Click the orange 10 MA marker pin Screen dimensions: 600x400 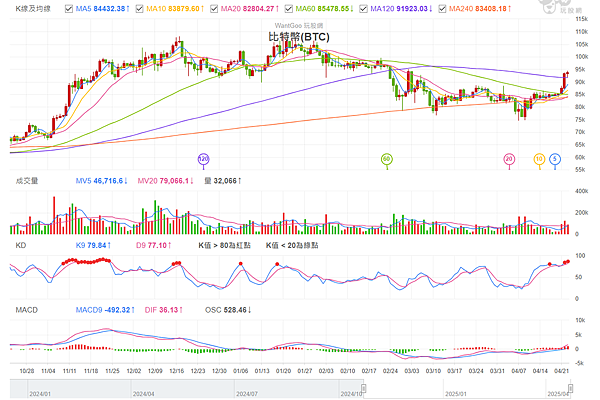(540, 159)
